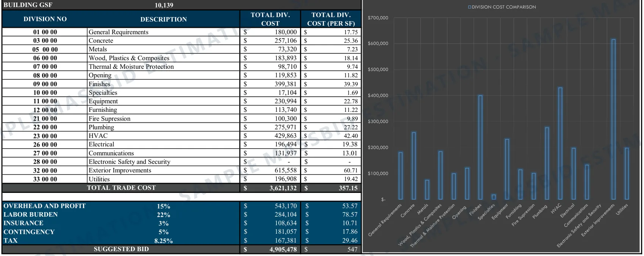The width and height of the screenshot is (644, 256).
Task: Click the Exterior Improvements bar in chart
Action: pos(614,119)
